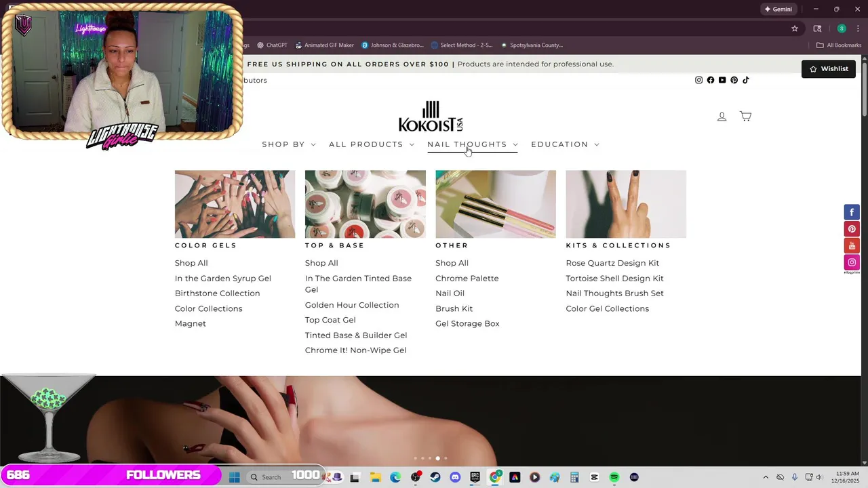
Task: Open In The Garden Tinted Base Gel
Action: (x=358, y=284)
